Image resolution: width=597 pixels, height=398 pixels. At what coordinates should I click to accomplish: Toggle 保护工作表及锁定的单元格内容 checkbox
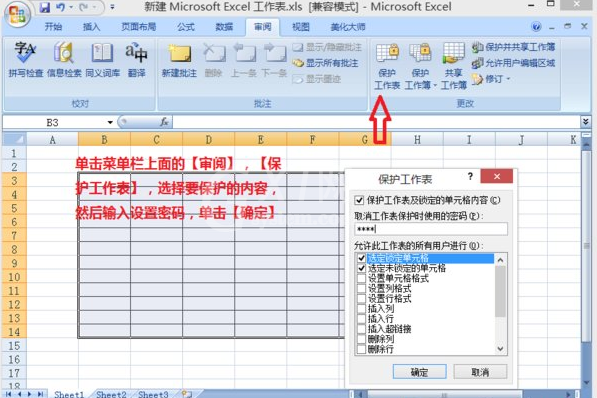coord(359,200)
